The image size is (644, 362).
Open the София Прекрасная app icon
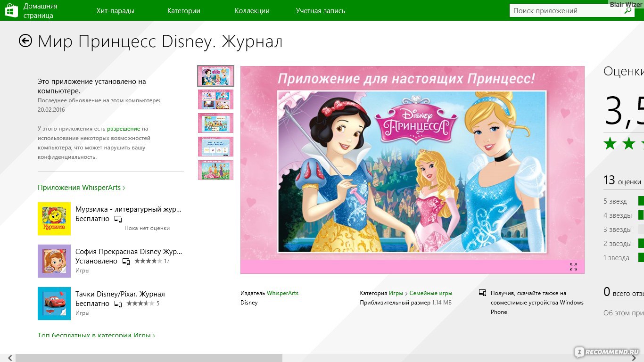(x=54, y=261)
